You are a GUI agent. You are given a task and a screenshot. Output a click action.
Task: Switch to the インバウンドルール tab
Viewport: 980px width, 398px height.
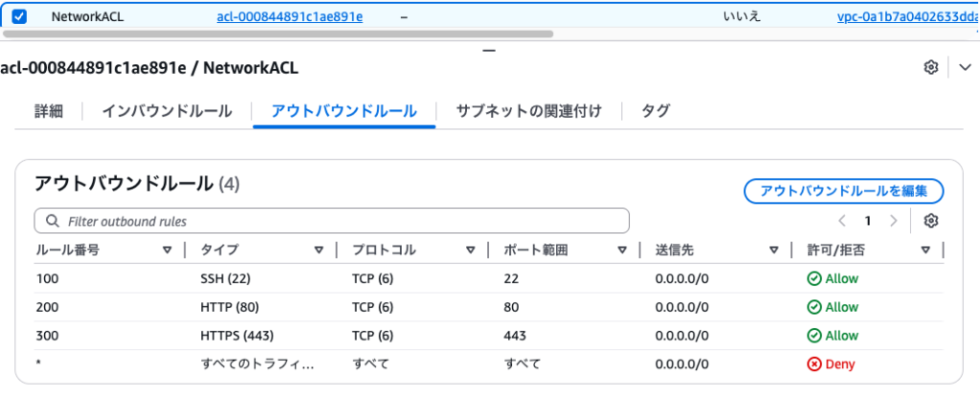(x=167, y=111)
